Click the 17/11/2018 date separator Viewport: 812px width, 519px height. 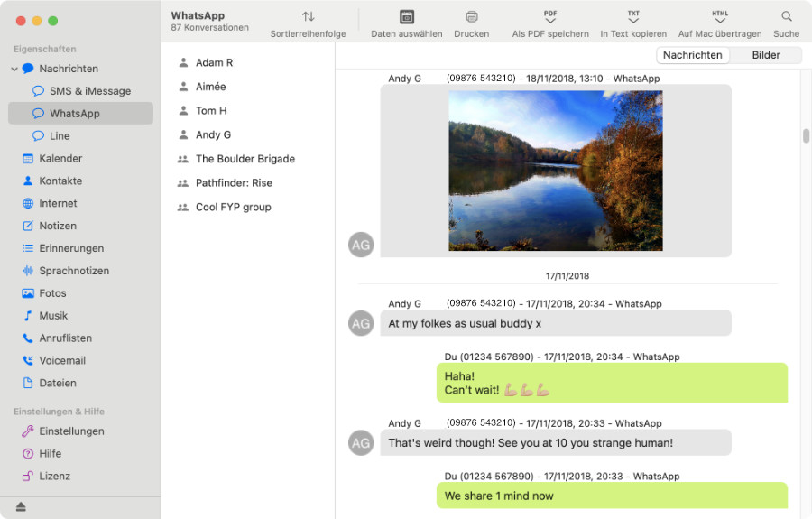point(567,276)
